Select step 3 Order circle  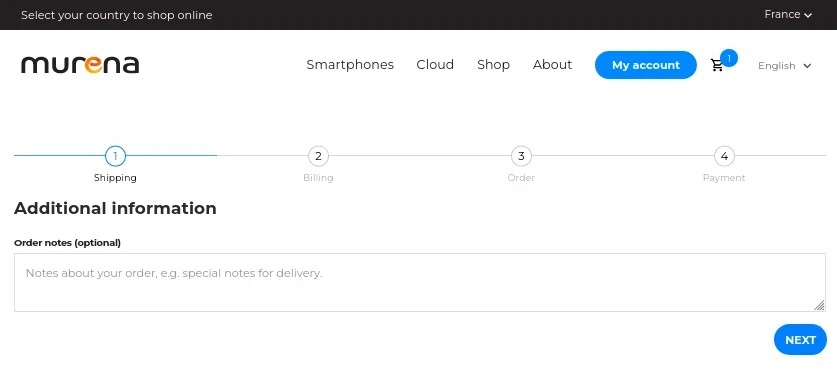[521, 156]
